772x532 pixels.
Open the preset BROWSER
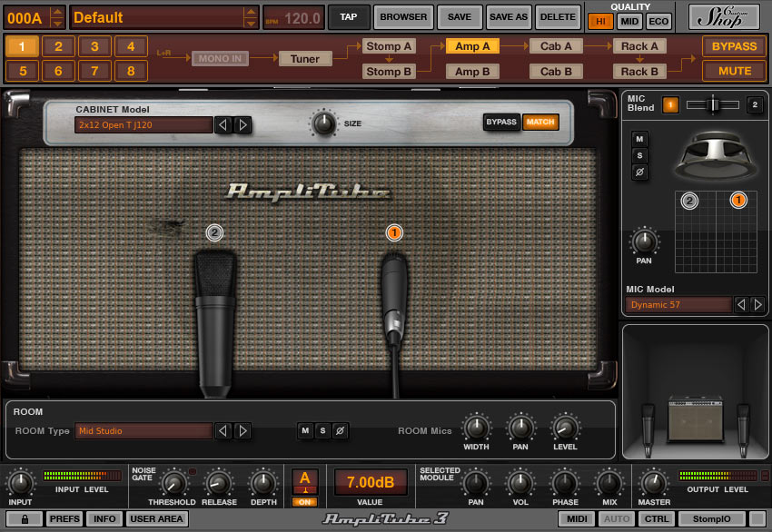tap(403, 17)
